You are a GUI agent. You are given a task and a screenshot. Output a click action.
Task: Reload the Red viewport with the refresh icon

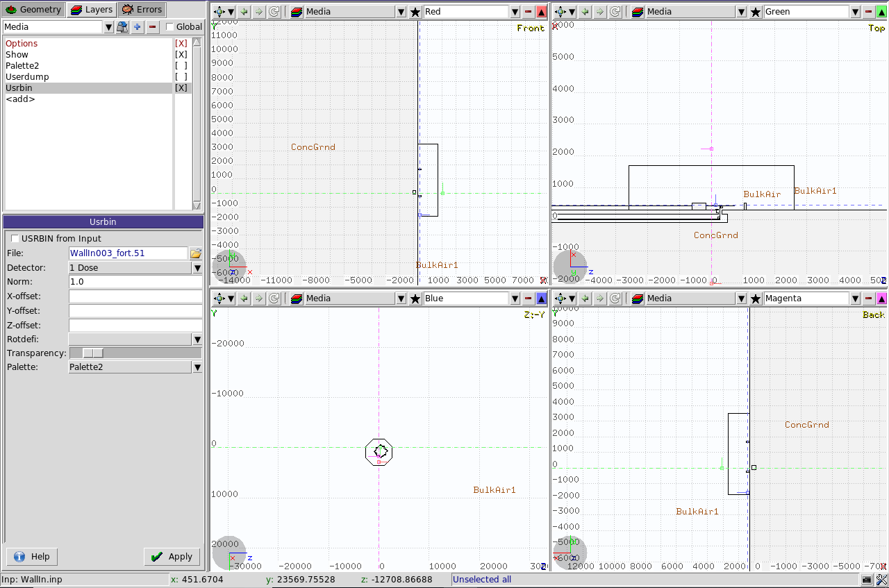click(274, 12)
